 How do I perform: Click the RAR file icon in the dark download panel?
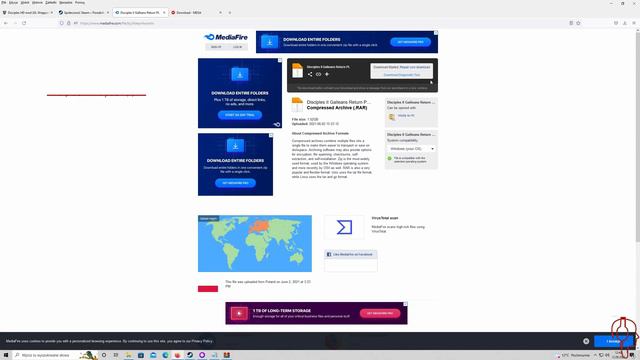(298, 71)
